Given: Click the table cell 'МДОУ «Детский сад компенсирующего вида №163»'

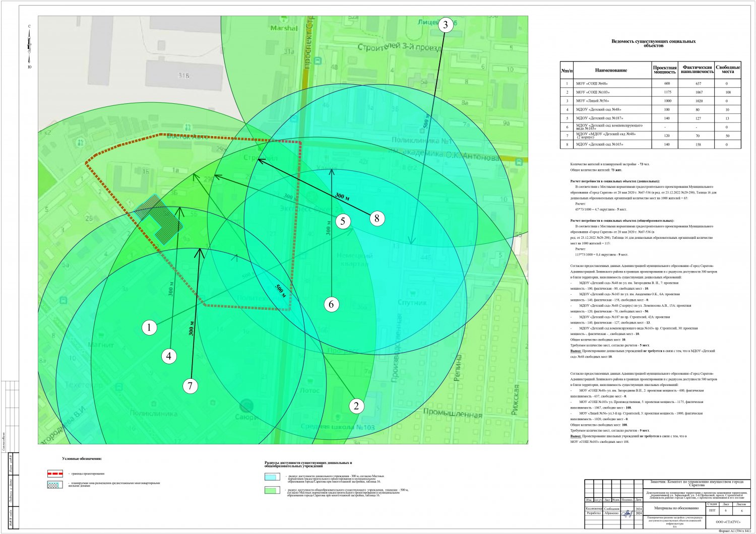Looking at the screenshot, I should point(612,127).
